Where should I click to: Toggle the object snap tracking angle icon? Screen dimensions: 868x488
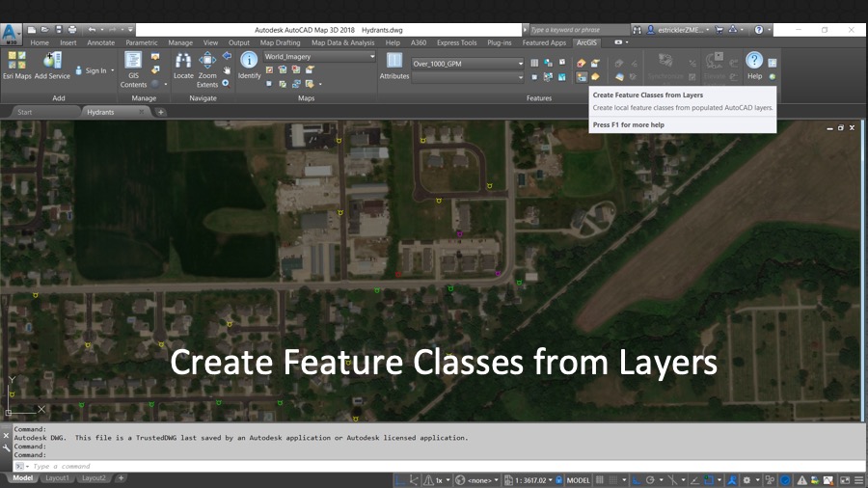click(x=694, y=480)
